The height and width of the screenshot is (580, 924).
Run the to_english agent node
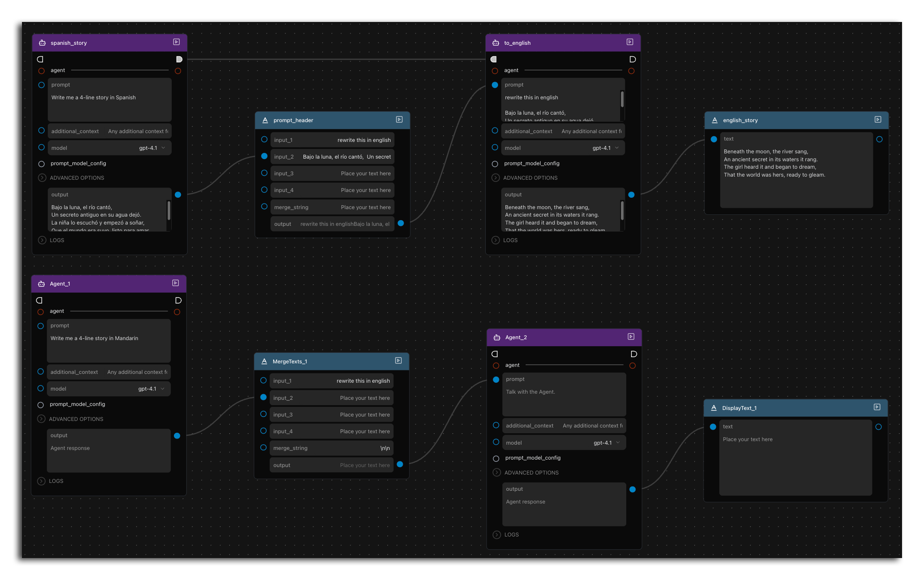630,42
